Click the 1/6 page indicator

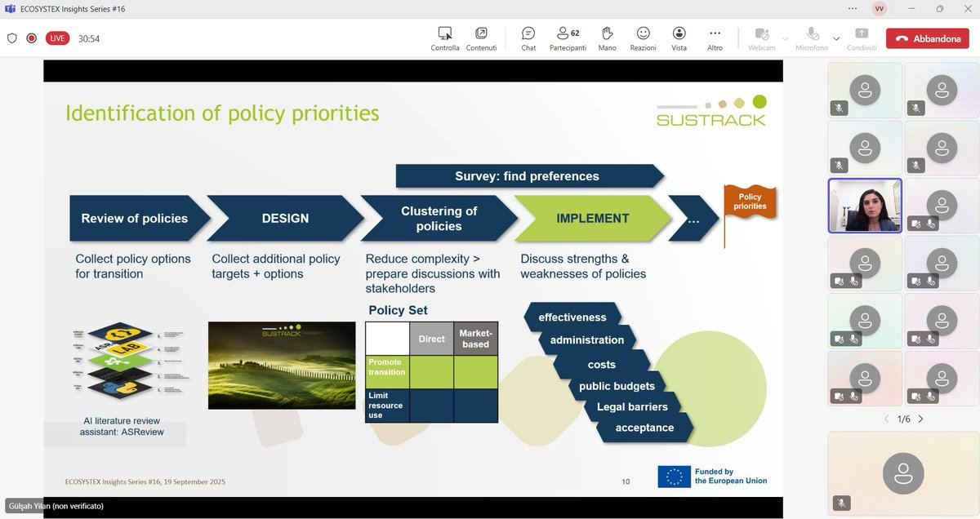[x=903, y=419]
